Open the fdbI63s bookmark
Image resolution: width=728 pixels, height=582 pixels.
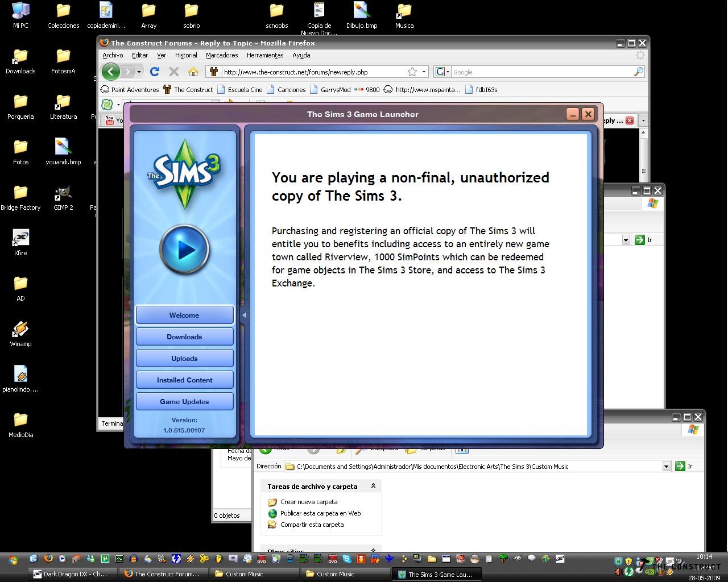481,89
